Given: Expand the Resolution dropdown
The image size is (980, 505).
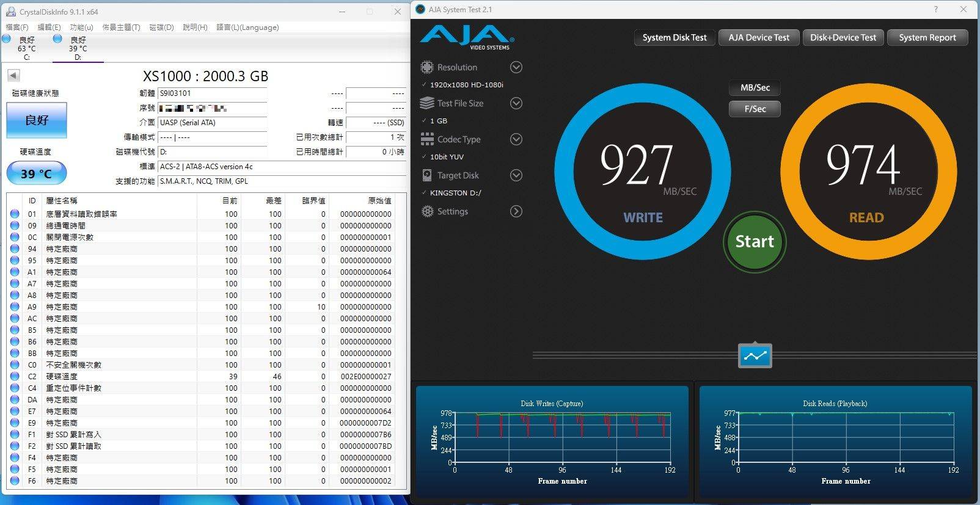Looking at the screenshot, I should pos(516,67).
